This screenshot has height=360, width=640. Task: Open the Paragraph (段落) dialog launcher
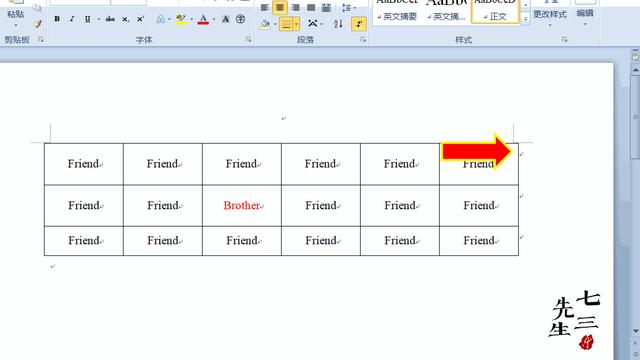click(363, 40)
